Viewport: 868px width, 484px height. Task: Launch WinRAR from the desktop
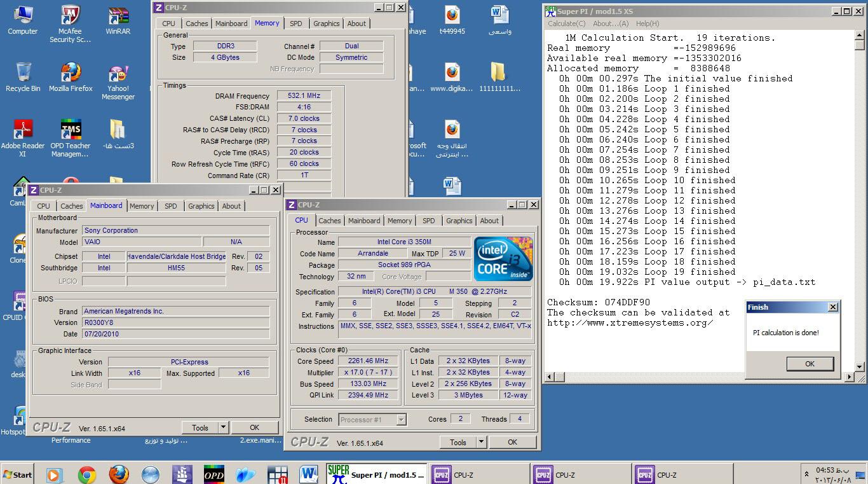[x=118, y=20]
